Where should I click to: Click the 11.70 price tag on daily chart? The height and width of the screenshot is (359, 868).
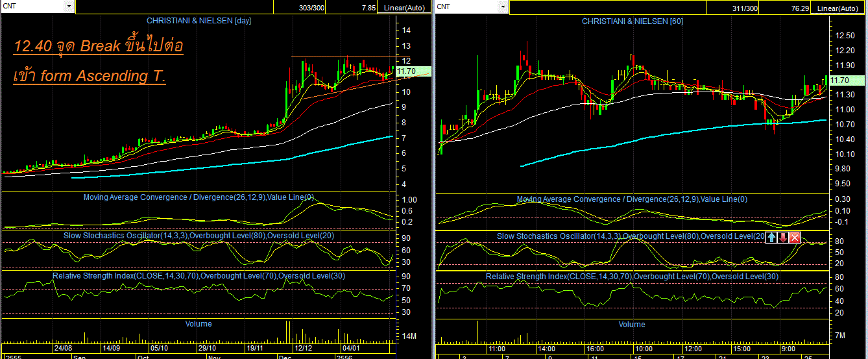coord(407,71)
